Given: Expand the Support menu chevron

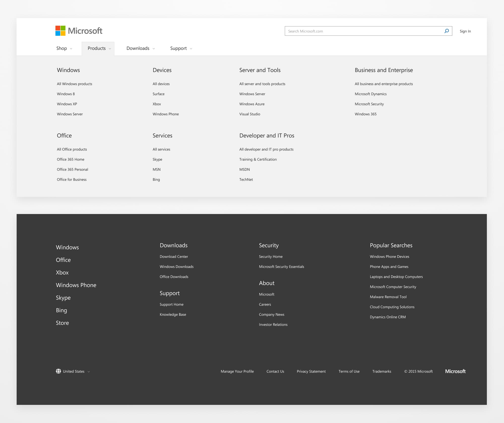Looking at the screenshot, I should click(x=191, y=49).
